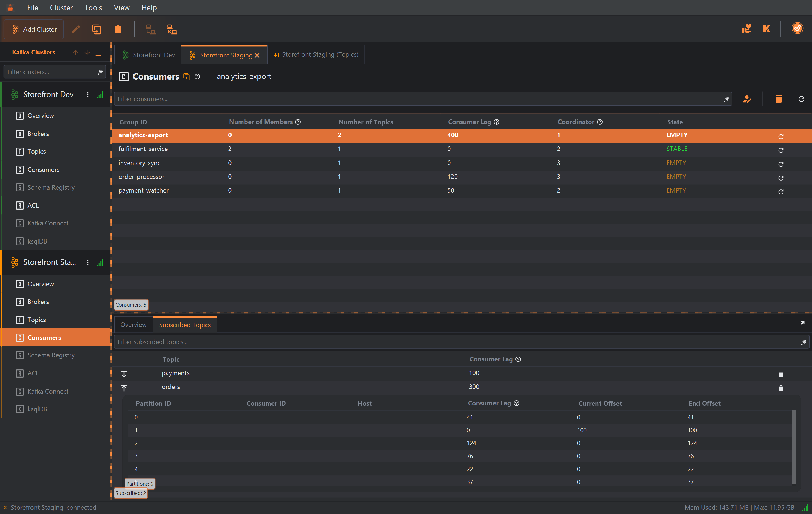Viewport: 812px width, 514px height.
Task: Toggle regex in Filter consumers field
Action: coord(726,99)
